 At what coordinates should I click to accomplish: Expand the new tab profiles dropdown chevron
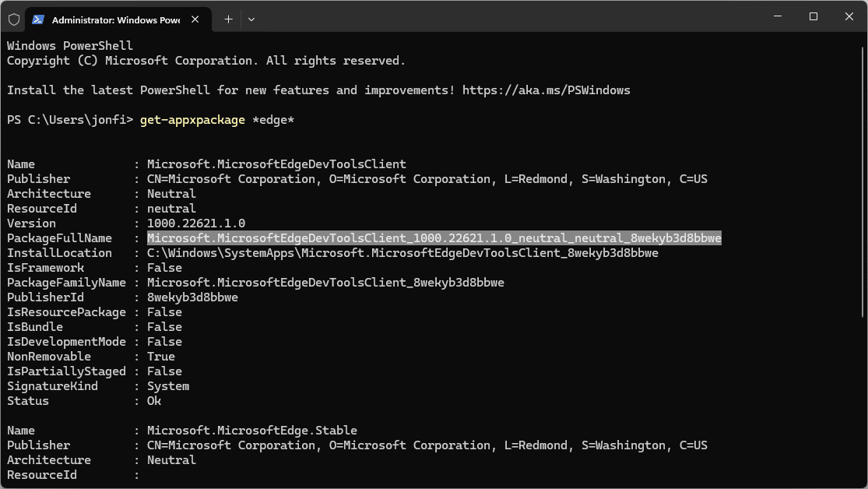pos(251,19)
